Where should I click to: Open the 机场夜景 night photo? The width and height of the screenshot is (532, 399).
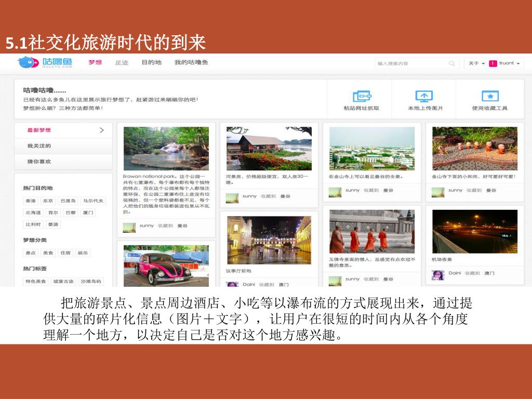click(x=475, y=232)
